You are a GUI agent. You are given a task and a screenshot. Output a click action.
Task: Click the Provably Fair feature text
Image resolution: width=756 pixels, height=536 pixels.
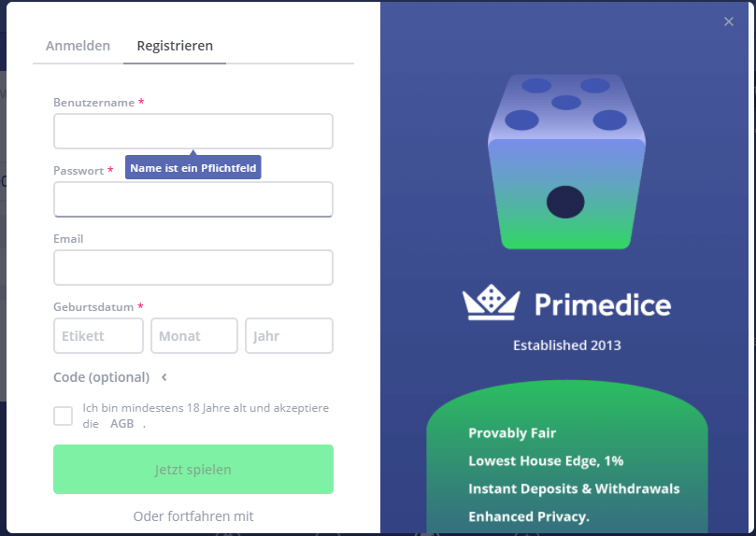(x=512, y=433)
